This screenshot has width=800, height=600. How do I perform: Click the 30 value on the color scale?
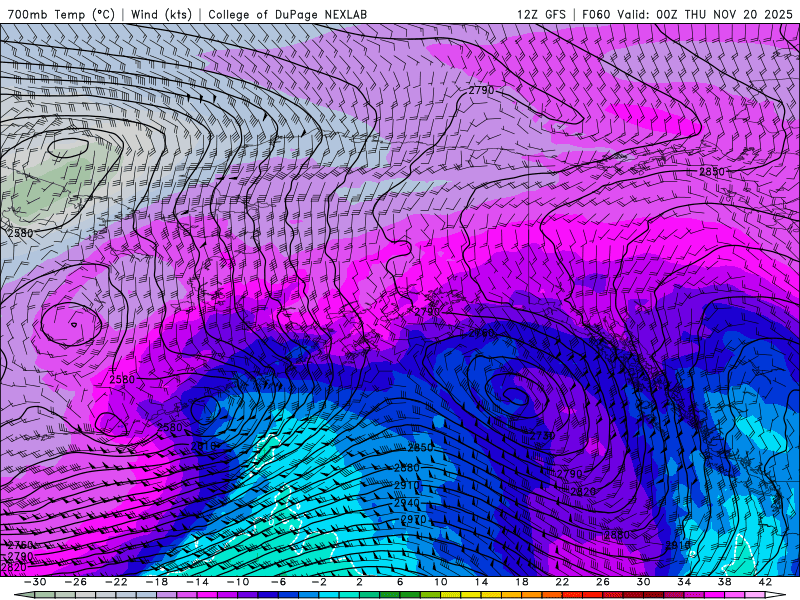[643, 582]
